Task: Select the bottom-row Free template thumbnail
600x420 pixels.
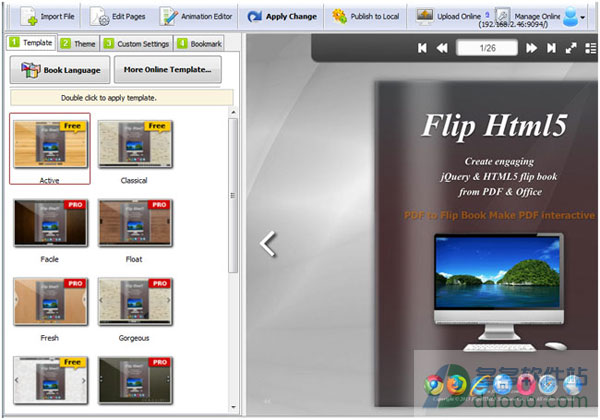Action: pyautogui.click(x=50, y=381)
